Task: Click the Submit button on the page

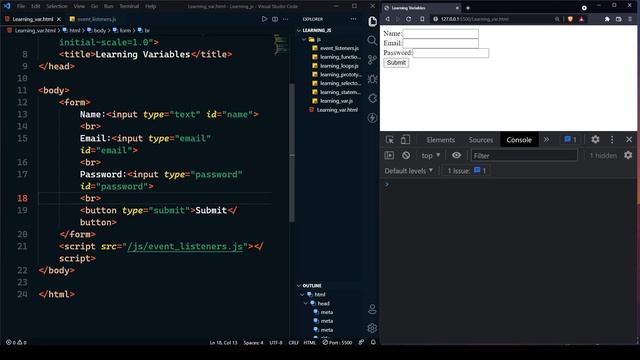Action: pyautogui.click(x=396, y=63)
